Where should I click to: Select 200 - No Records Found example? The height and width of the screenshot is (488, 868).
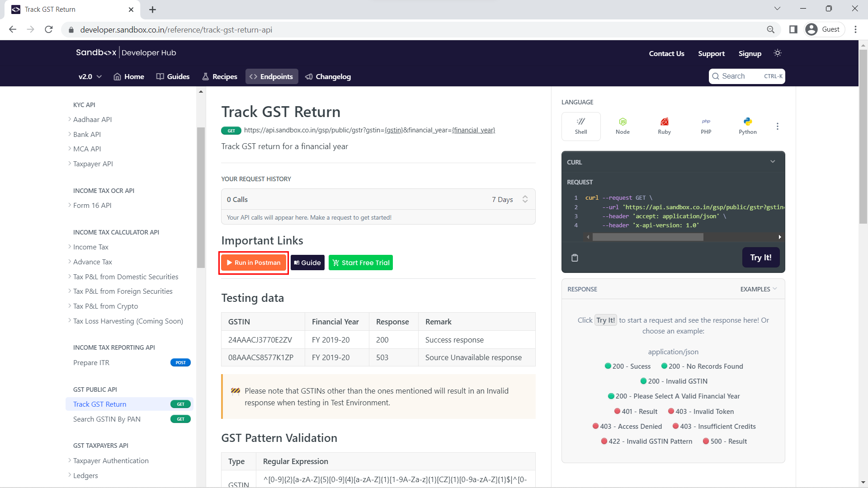click(702, 366)
